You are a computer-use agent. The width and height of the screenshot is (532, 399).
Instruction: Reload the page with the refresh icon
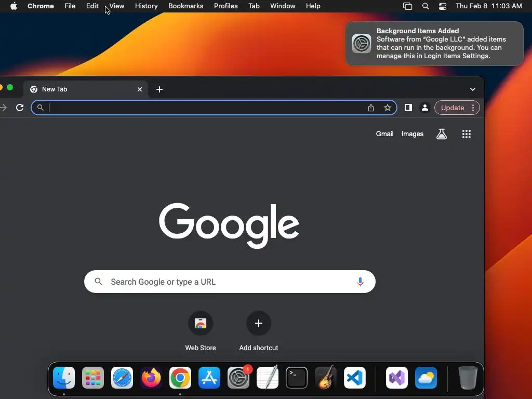20,108
